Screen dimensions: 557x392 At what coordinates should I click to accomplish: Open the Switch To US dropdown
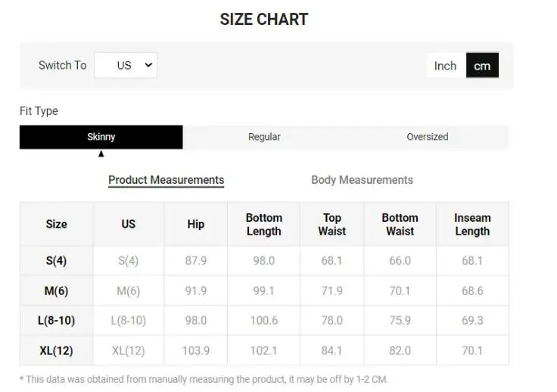click(126, 65)
